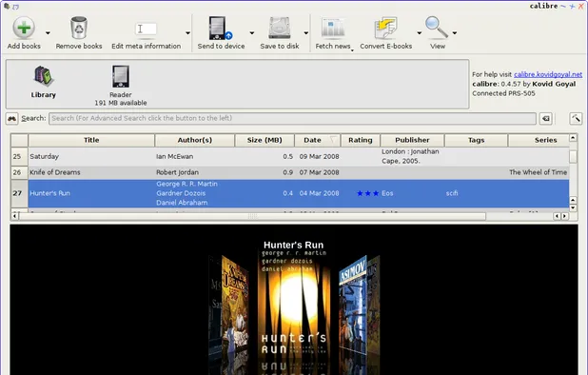Sort by the Tags column header
The height and width of the screenshot is (375, 588).
(477, 140)
